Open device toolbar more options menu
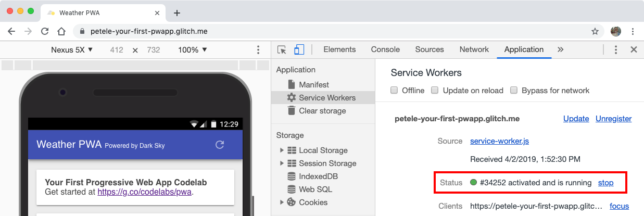This screenshot has width=644, height=216. coord(258,50)
